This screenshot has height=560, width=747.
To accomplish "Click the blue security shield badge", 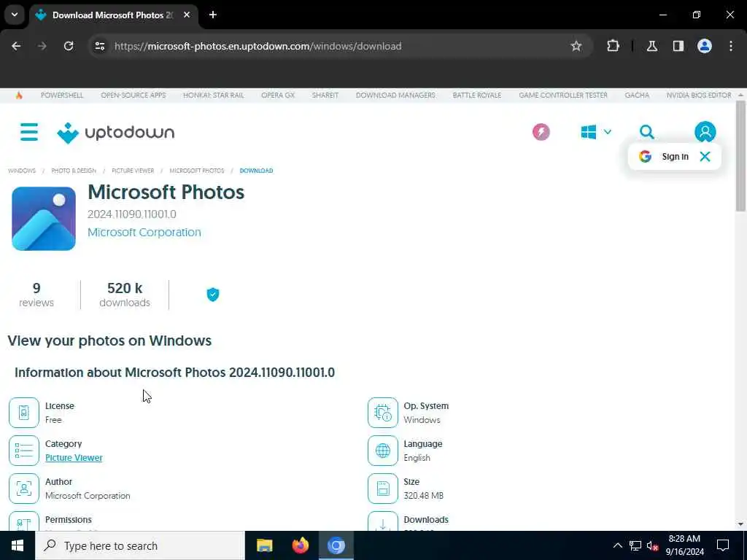I will coord(213,295).
